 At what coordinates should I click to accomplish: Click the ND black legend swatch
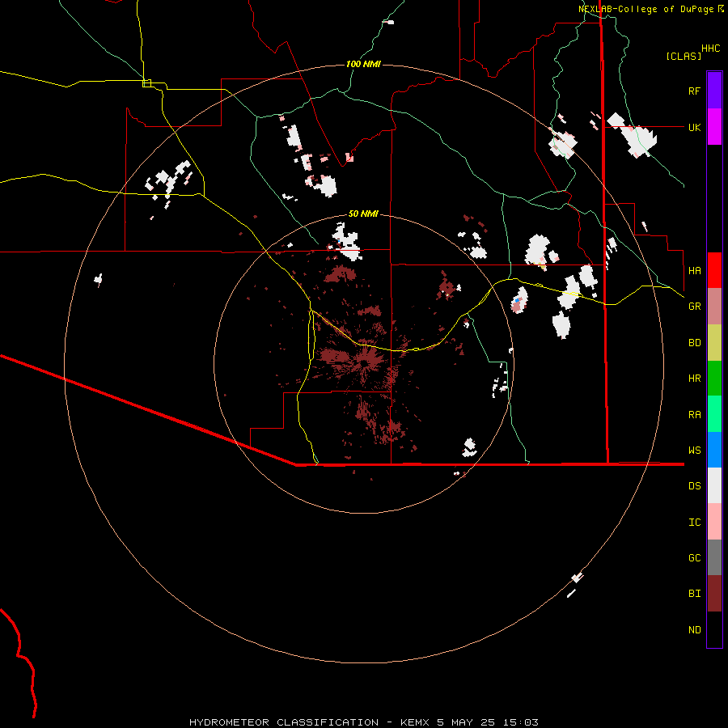click(714, 629)
